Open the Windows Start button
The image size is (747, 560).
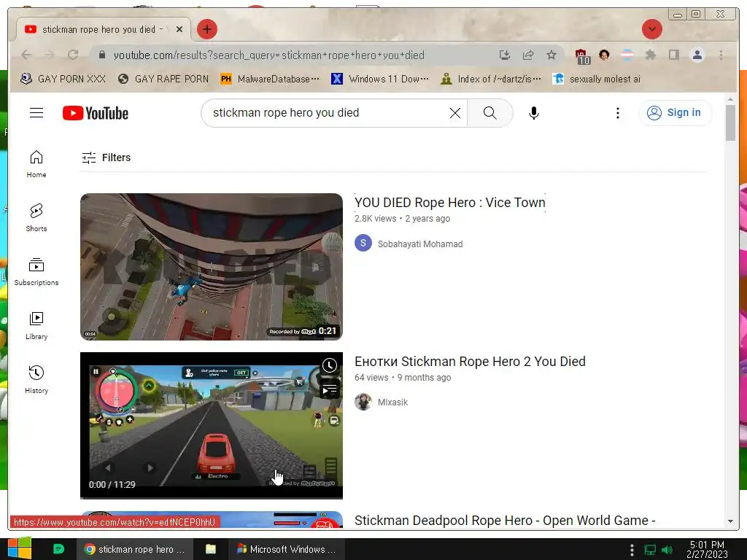pyautogui.click(x=20, y=548)
